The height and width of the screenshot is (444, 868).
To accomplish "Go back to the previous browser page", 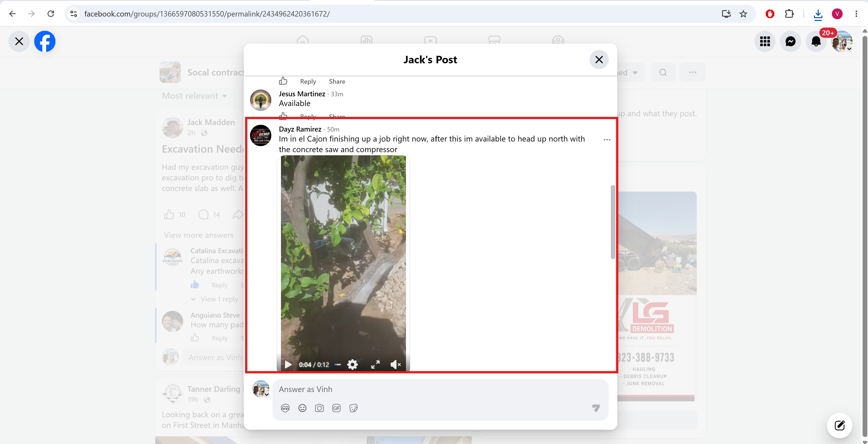I will click(x=12, y=14).
